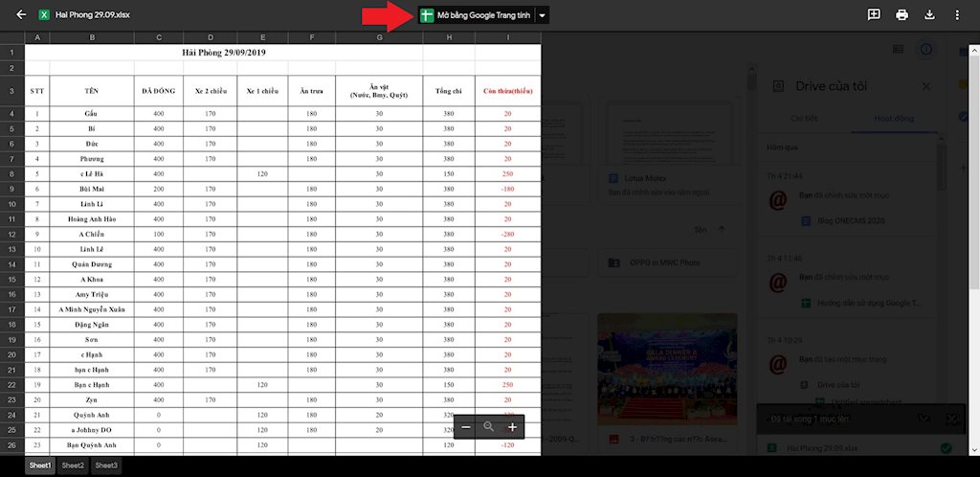
Task: Click name cell c Lê Hà
Action: coord(92,173)
